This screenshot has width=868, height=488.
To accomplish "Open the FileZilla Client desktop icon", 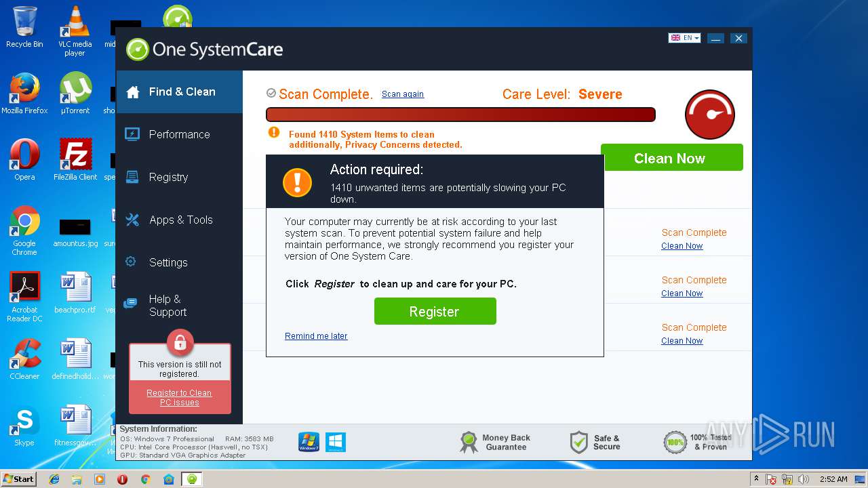I will [x=75, y=160].
